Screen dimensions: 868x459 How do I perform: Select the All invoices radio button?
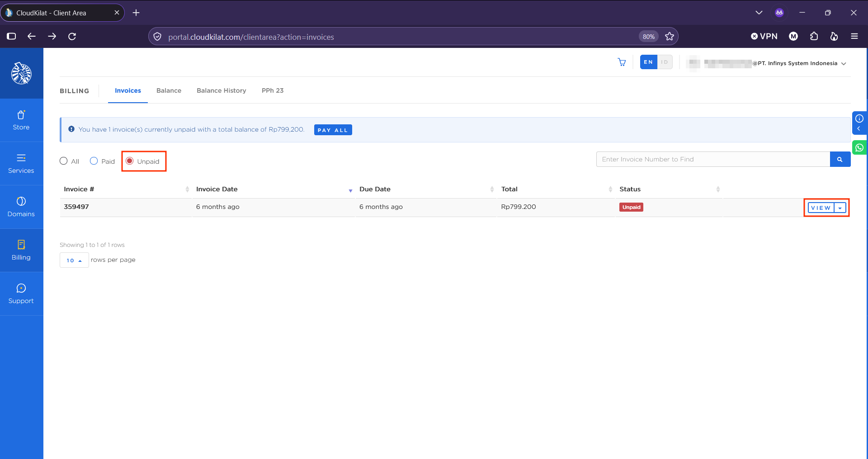(x=64, y=161)
